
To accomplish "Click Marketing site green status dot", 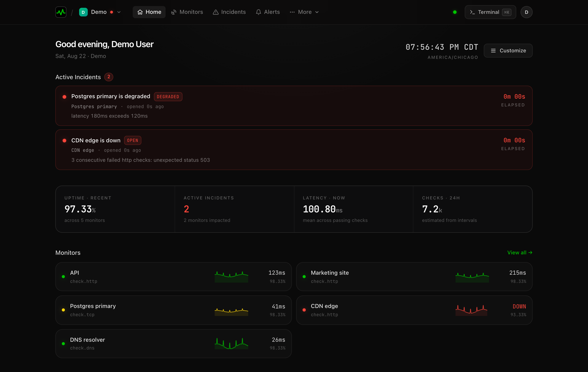I will coord(304,277).
